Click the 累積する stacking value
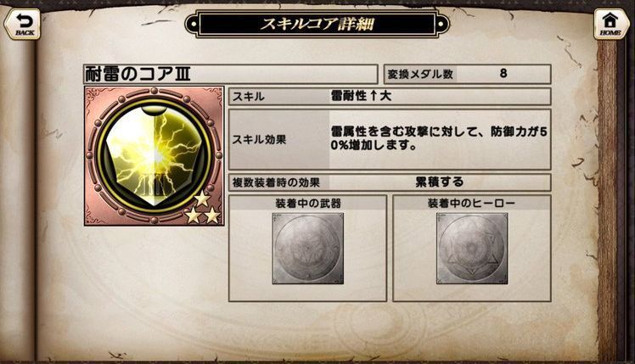Screen dimensions: 635x364 (x=440, y=182)
